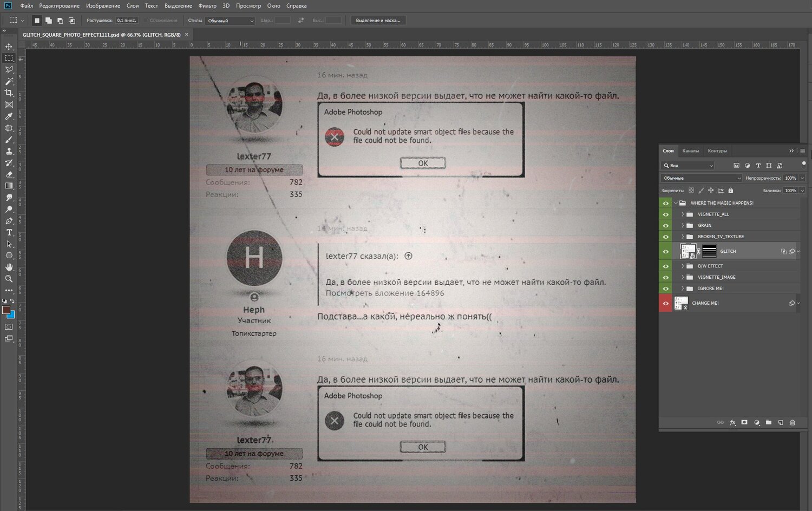The width and height of the screenshot is (812, 511).
Task: Select the Clone Stamp tool
Action: point(9,151)
